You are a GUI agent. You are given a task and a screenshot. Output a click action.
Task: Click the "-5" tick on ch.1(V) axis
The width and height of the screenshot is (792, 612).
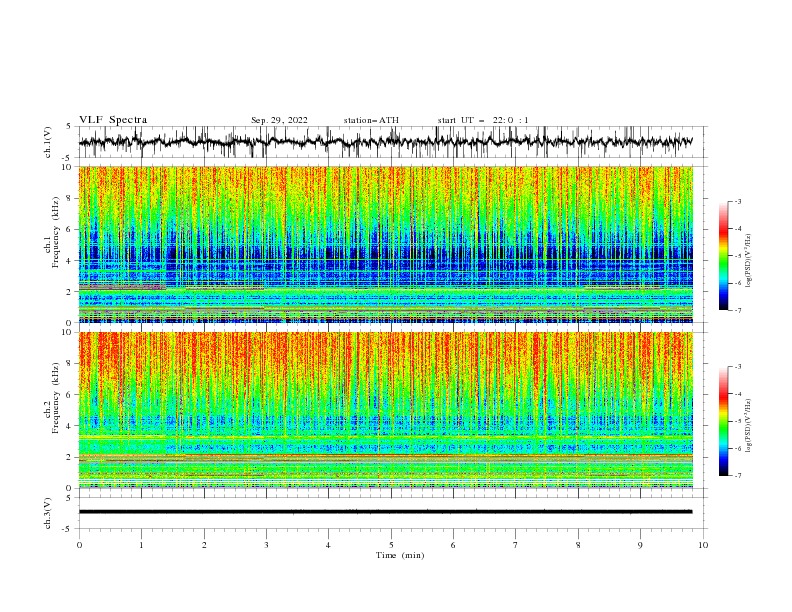(x=68, y=158)
